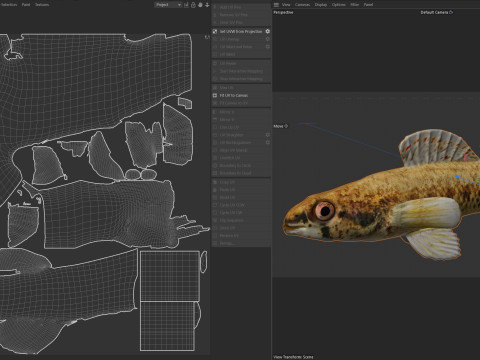
Task: Run Line Up UV command
Action: click(229, 127)
